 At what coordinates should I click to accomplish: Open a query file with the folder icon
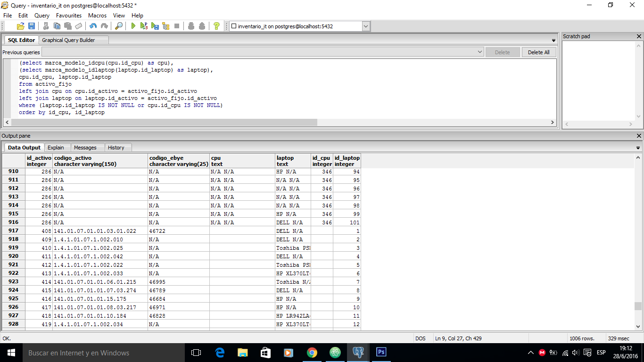21,26
